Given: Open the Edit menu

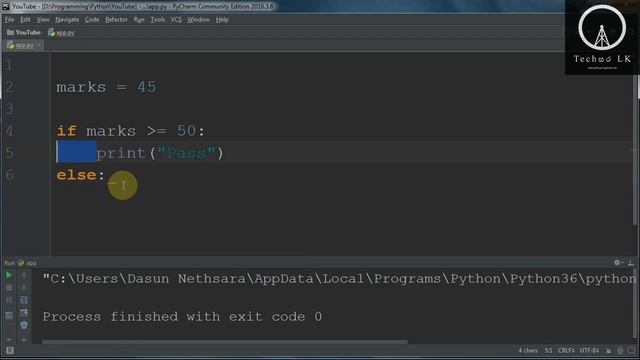Looking at the screenshot, I should (x=25, y=20).
